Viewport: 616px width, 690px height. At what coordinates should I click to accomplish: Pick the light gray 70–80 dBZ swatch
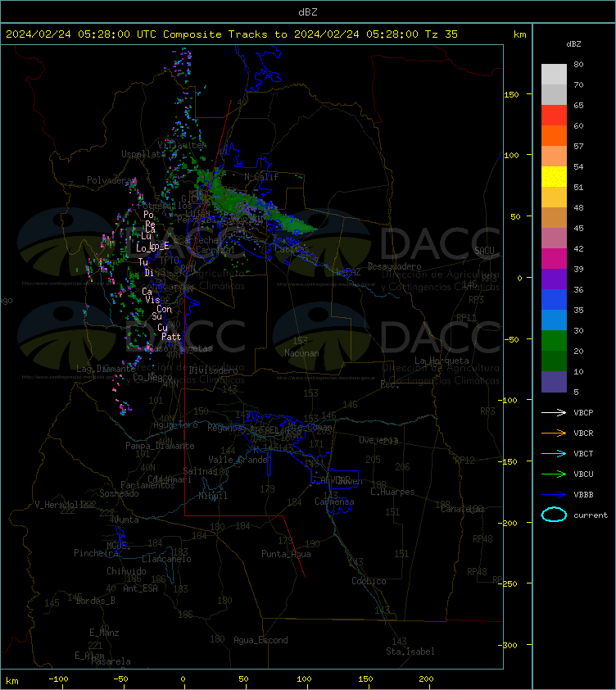554,75
